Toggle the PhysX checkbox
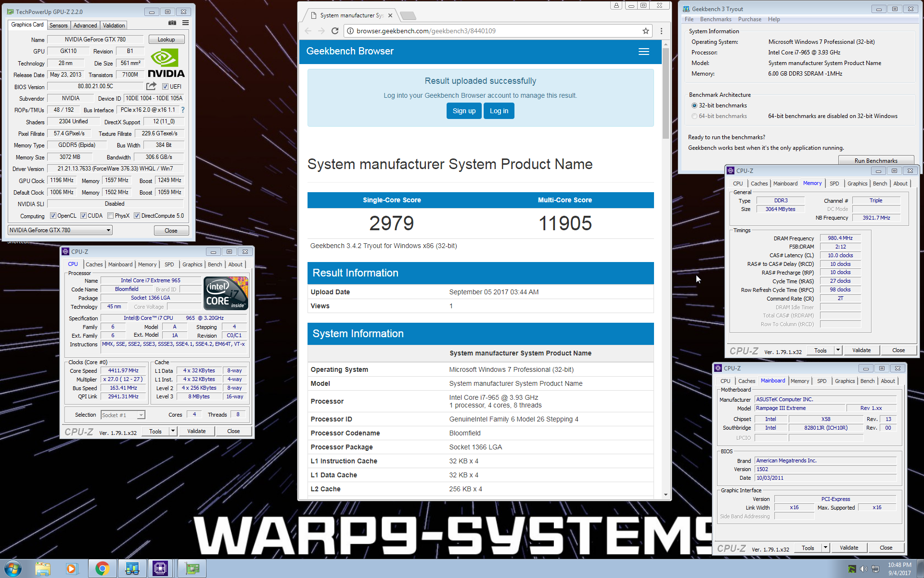Screen dimensions: 924x578 [110, 216]
